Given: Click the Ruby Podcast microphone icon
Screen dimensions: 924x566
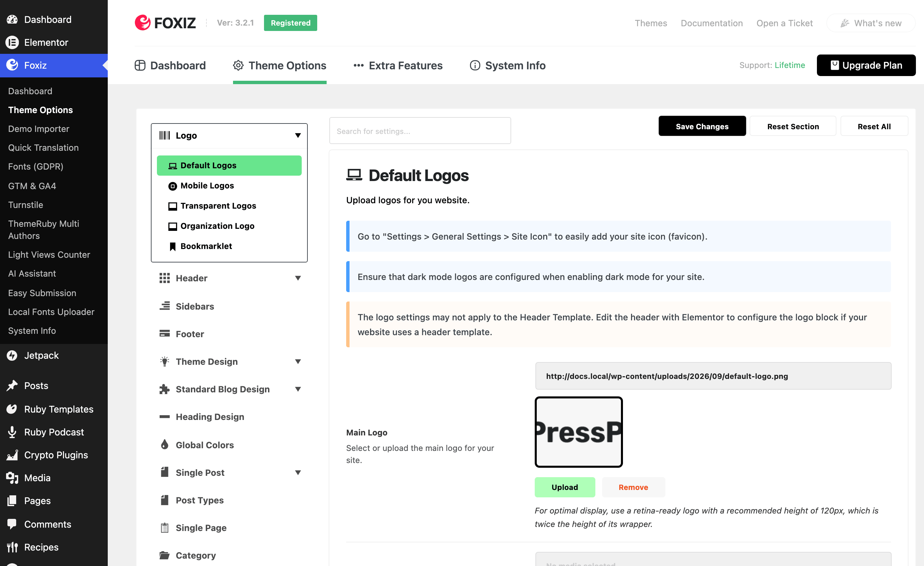Looking at the screenshot, I should [12, 432].
